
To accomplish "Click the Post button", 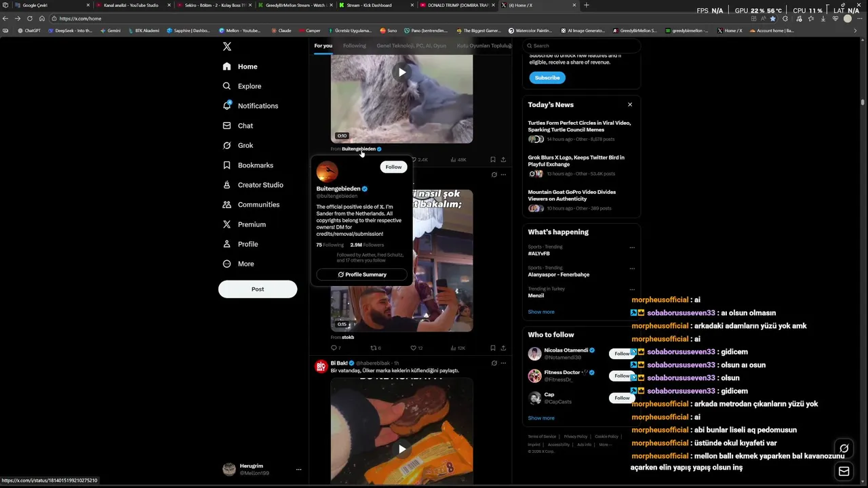I will tap(258, 289).
